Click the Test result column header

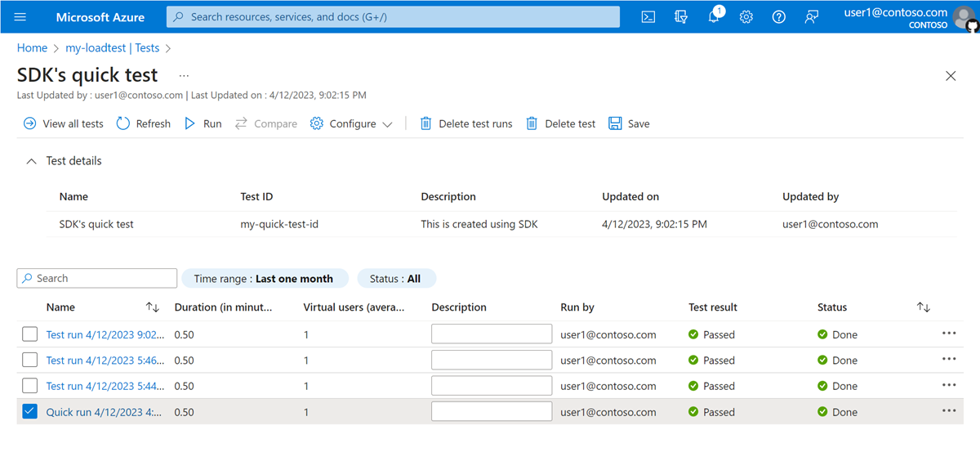coord(713,307)
